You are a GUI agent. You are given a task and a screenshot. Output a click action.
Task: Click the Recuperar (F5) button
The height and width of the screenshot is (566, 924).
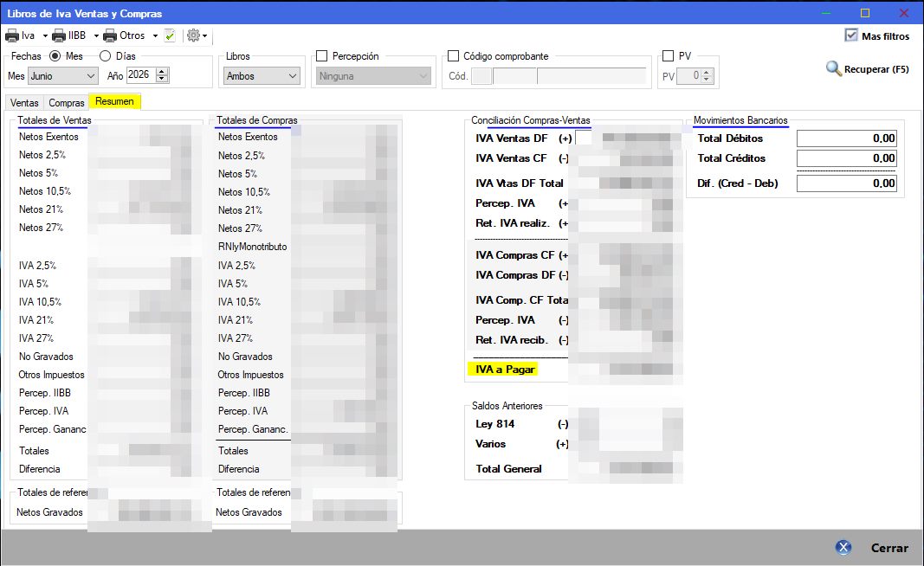point(868,69)
